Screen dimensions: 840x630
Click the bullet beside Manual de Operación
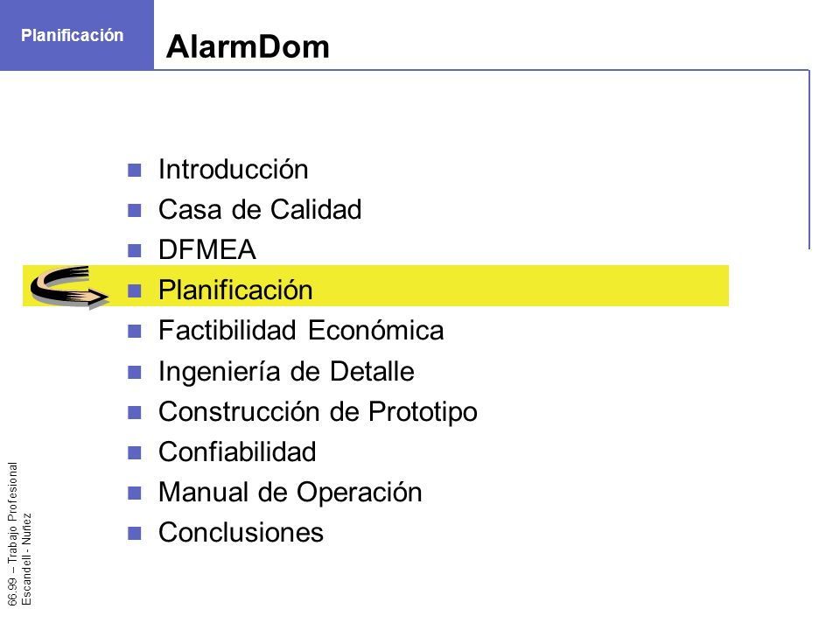(x=135, y=493)
